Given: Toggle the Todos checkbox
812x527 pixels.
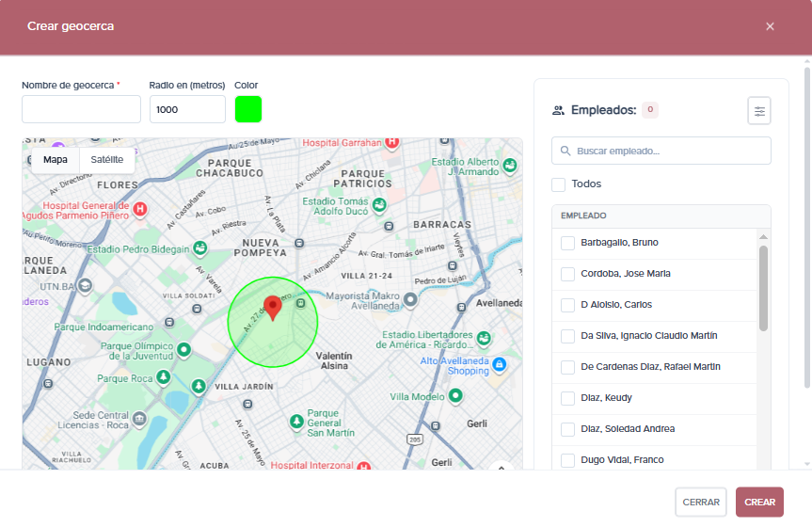Looking at the screenshot, I should click(558, 184).
